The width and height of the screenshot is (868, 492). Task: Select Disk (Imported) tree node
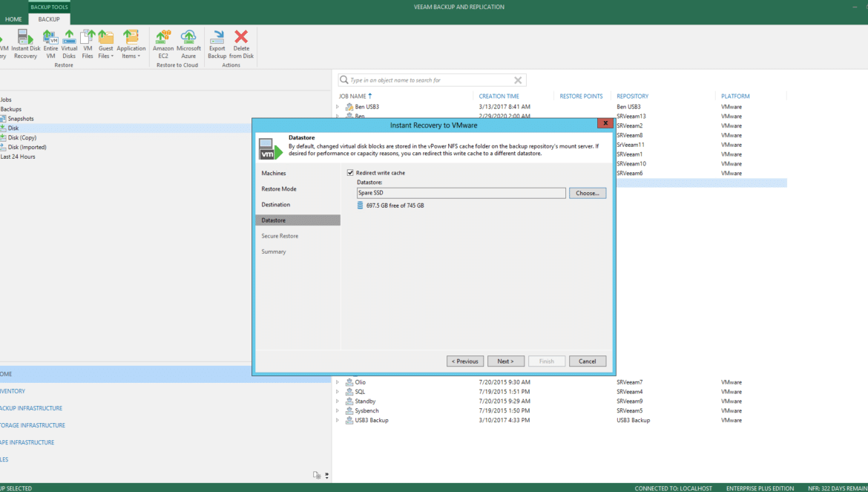27,147
